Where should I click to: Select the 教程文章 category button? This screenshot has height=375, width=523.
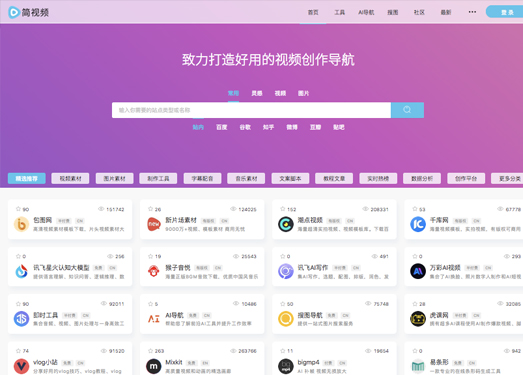tap(334, 178)
